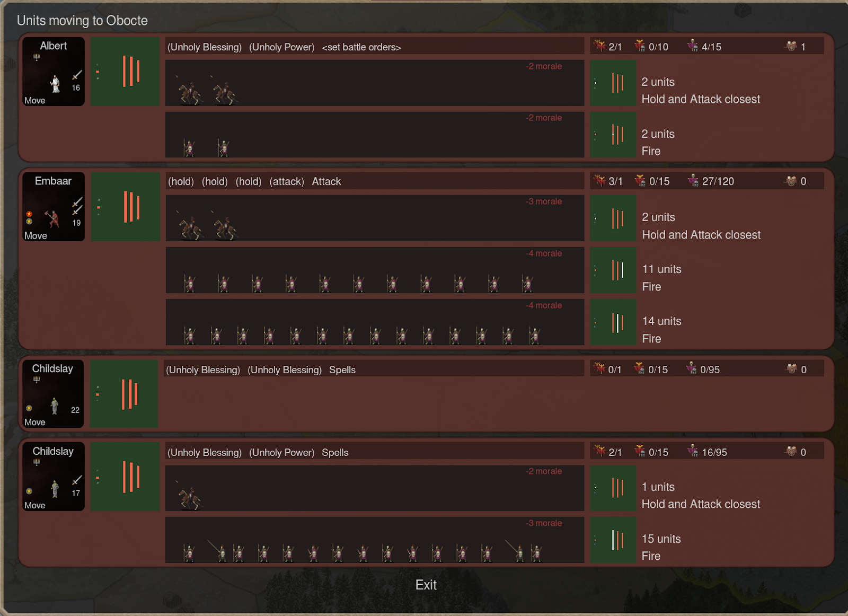Screen dimensions: 848x616
Task: Click -3 morale label in Embaar's cavalry squad
Action: tap(544, 201)
